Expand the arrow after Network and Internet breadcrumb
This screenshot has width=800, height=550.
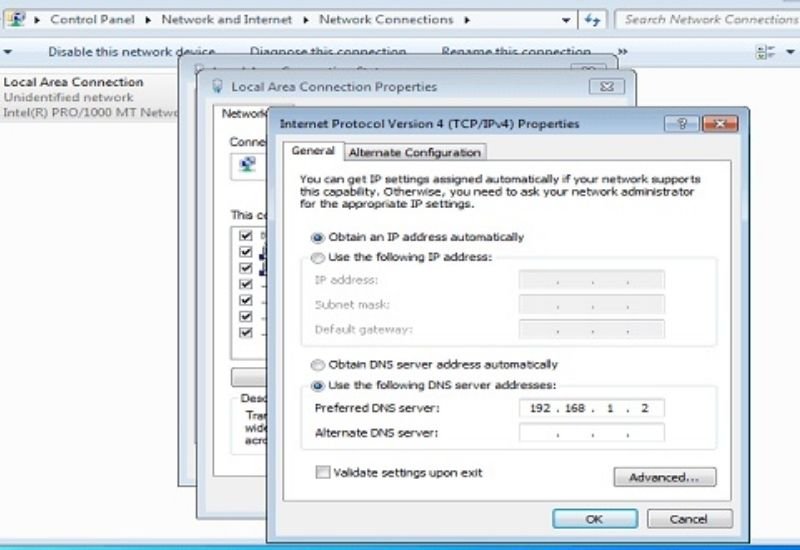coord(306,20)
